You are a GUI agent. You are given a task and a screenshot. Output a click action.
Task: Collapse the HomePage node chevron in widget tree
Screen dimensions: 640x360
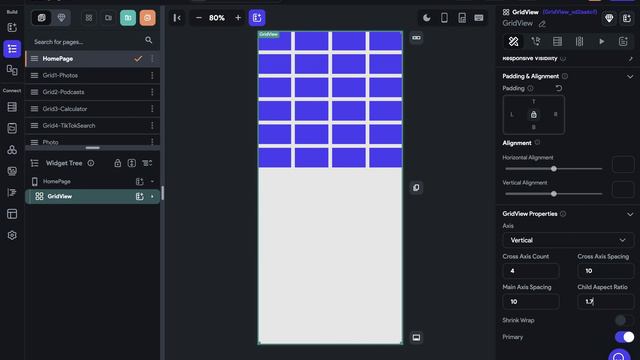pos(152,181)
